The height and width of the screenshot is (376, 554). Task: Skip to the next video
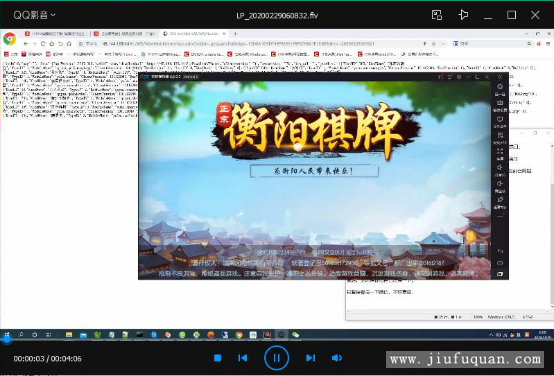pos(310,358)
